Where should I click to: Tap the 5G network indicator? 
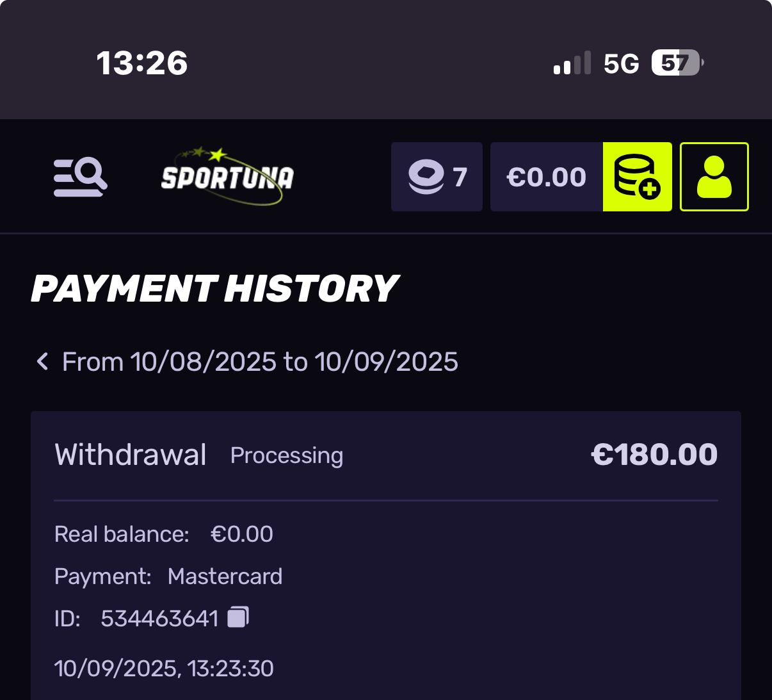coord(621,63)
